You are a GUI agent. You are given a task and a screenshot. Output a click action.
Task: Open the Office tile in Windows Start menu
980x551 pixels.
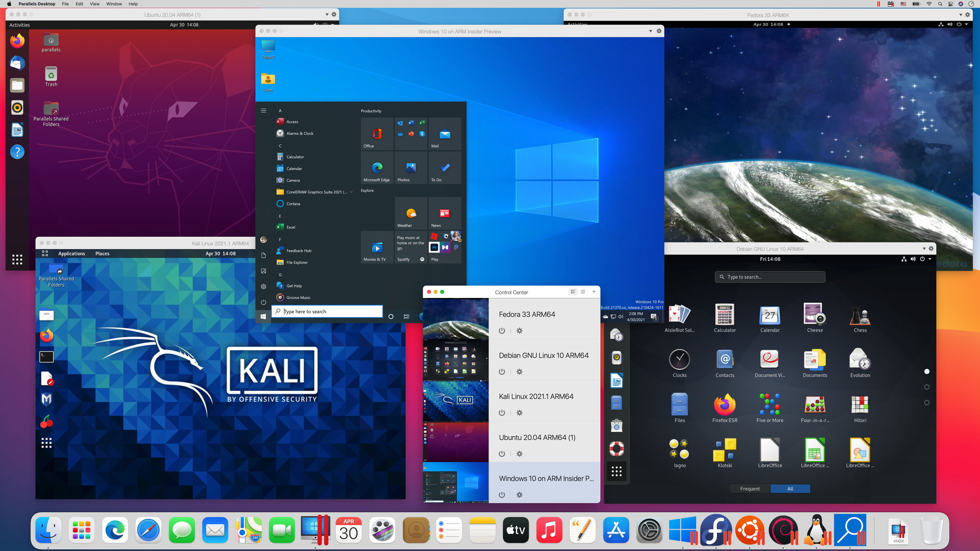coord(377,134)
